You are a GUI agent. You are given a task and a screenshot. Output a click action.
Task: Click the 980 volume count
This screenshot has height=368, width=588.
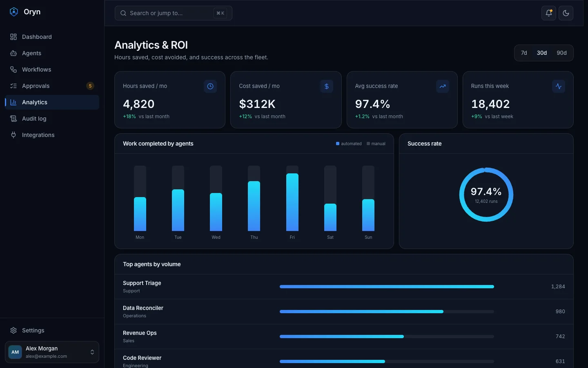[560, 312]
